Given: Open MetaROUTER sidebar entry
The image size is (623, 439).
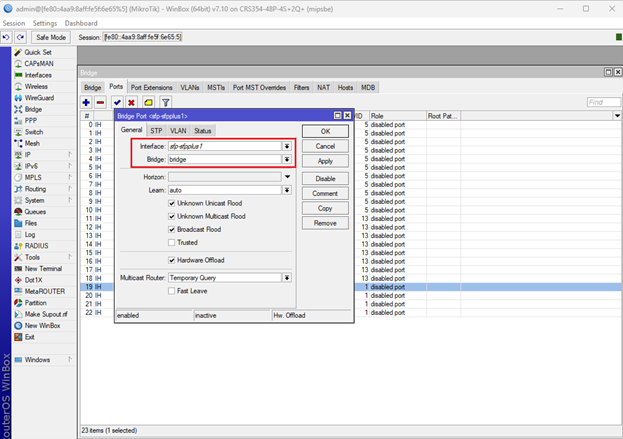Looking at the screenshot, I should point(44,292).
